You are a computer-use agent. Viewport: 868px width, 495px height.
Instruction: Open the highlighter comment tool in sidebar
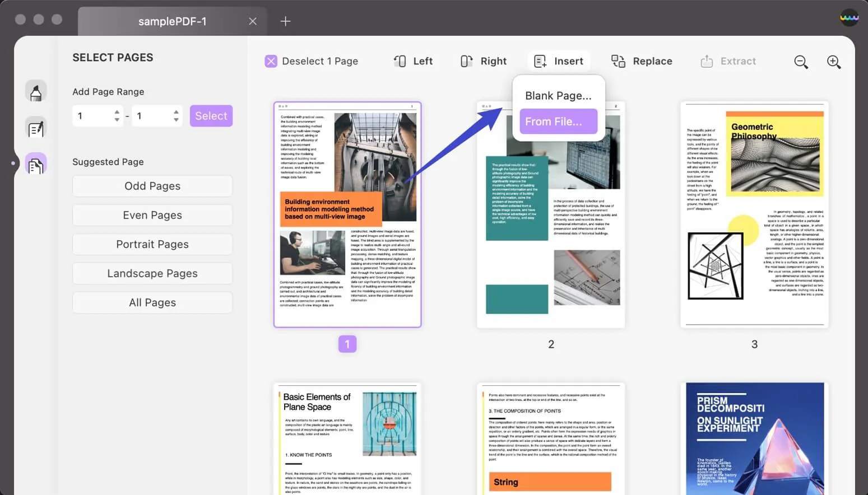tap(36, 91)
